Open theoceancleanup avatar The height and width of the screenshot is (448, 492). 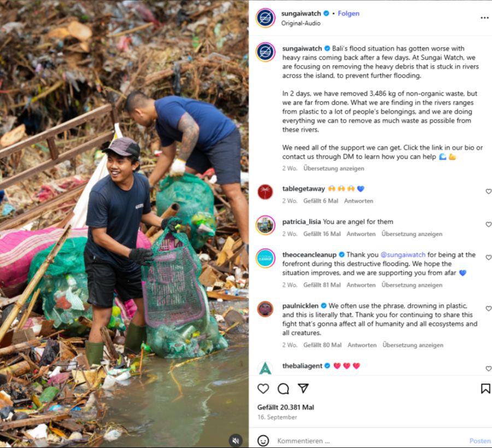(x=266, y=258)
